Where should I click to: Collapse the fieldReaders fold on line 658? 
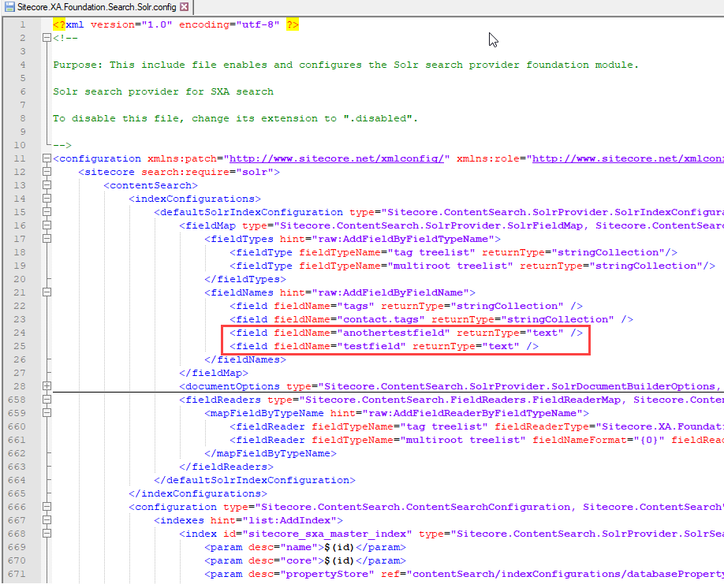(47, 400)
